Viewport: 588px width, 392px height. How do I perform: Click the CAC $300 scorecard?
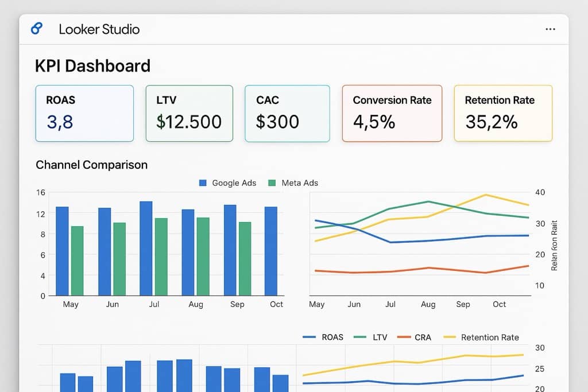(287, 113)
